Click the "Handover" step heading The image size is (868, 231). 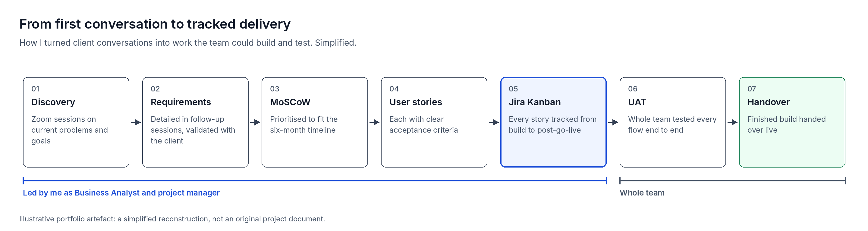click(x=768, y=102)
